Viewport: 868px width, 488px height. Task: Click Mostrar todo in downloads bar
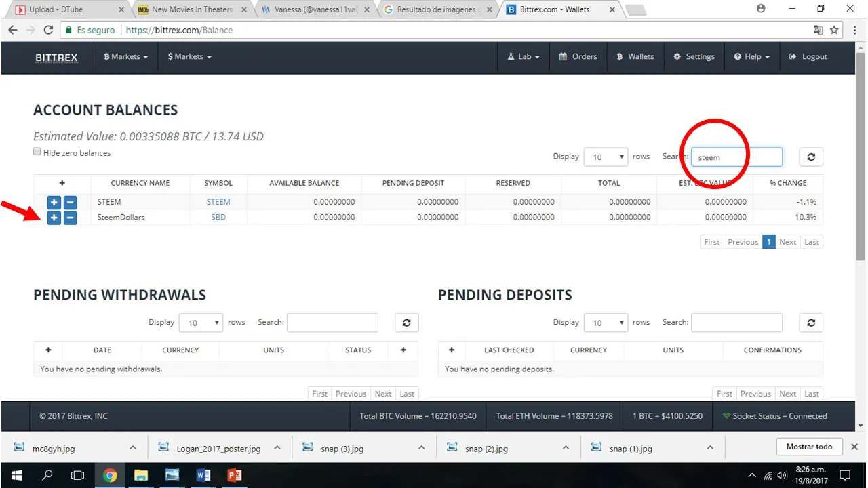[809, 447]
